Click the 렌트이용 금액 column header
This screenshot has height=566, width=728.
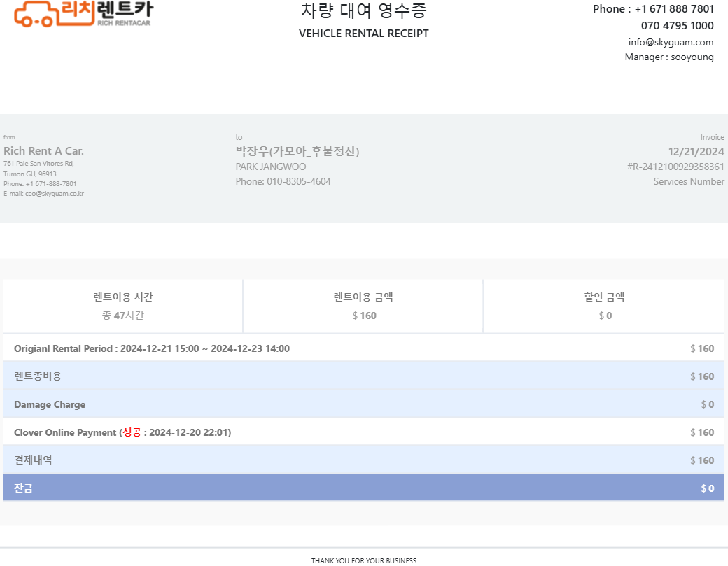(363, 297)
